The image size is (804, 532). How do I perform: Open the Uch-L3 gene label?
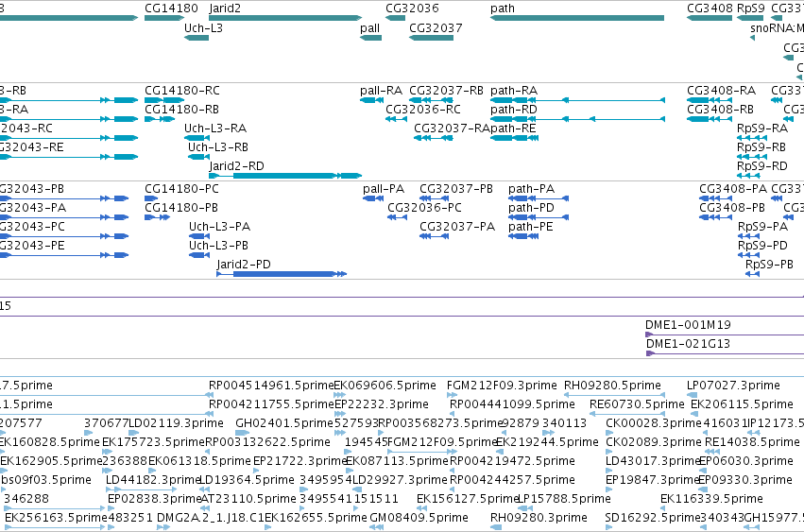click(203, 27)
